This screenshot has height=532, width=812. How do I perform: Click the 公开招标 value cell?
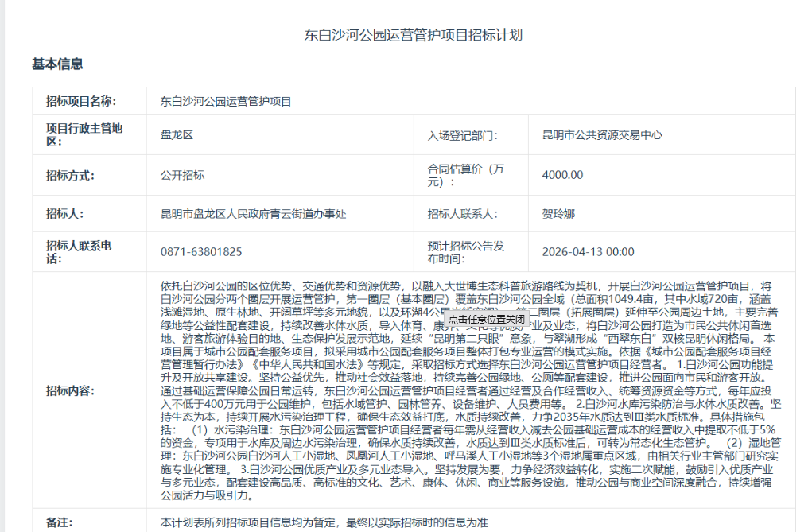182,175
